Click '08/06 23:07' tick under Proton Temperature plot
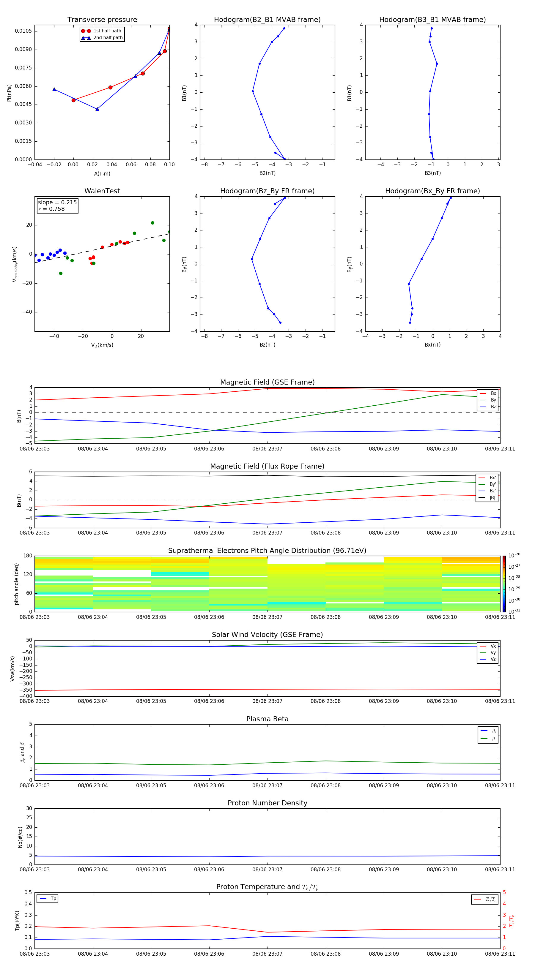 point(267,954)
